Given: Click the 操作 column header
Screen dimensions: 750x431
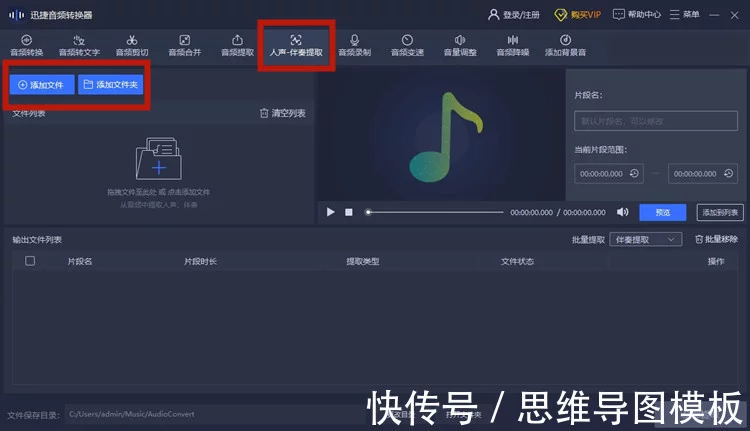Looking at the screenshot, I should [716, 261].
